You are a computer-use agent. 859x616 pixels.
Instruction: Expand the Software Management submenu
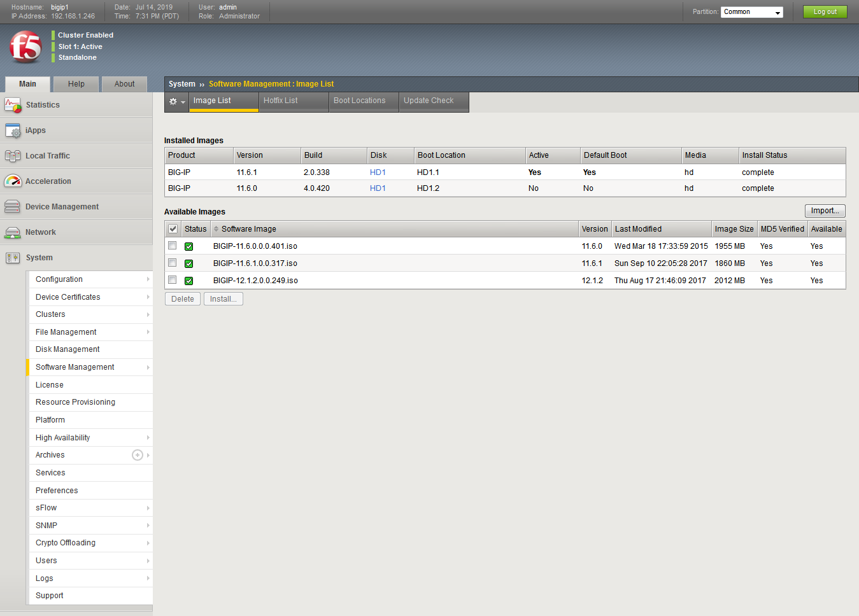pos(148,367)
